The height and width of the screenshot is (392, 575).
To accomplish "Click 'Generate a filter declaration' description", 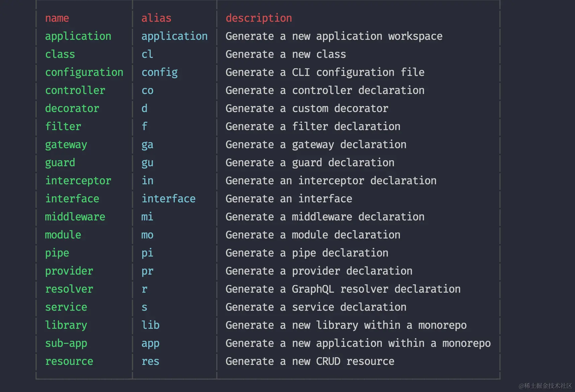I will click(313, 126).
